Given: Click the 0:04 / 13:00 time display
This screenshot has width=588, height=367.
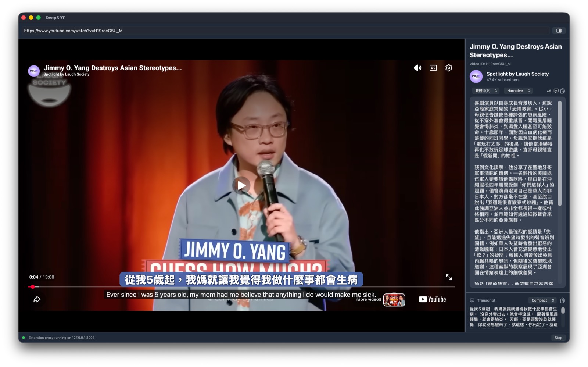Looking at the screenshot, I should 42,277.
